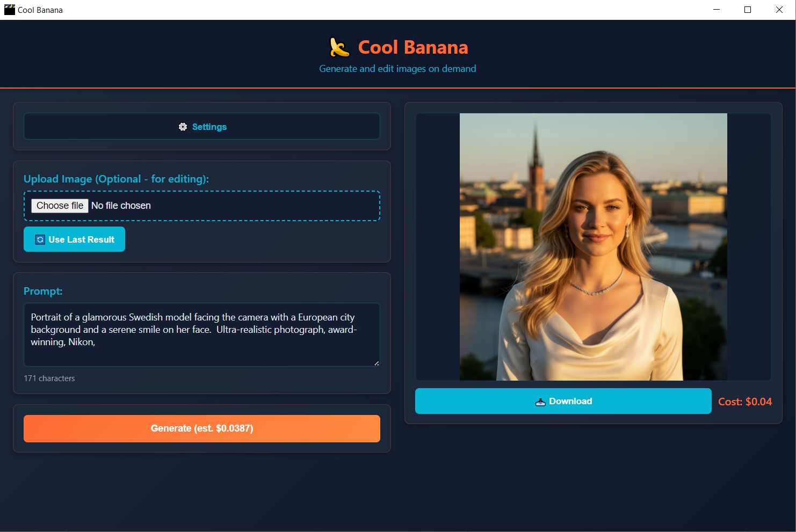Screen dimensions: 796x532
Task: Click the banana icon in the window titlebar
Action: tap(9, 10)
